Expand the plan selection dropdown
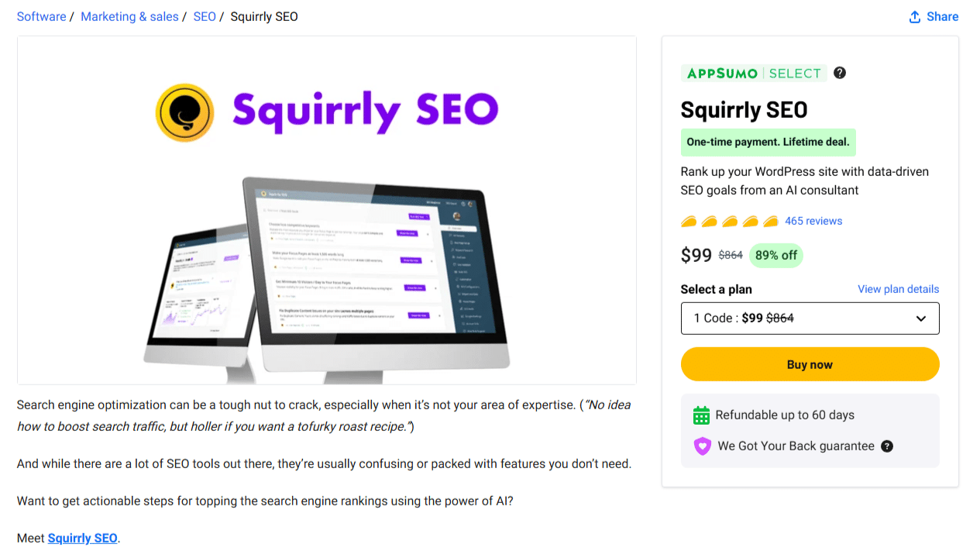The height and width of the screenshot is (551, 980). [810, 318]
